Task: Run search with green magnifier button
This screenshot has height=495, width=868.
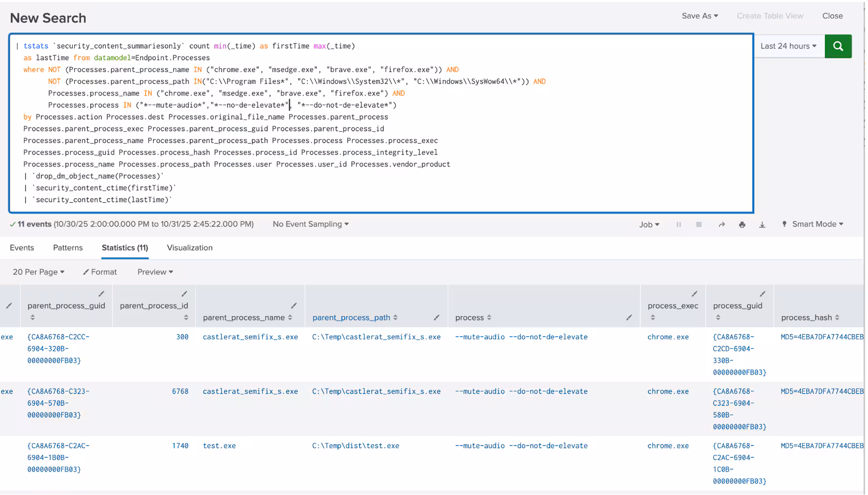Action: (x=838, y=46)
